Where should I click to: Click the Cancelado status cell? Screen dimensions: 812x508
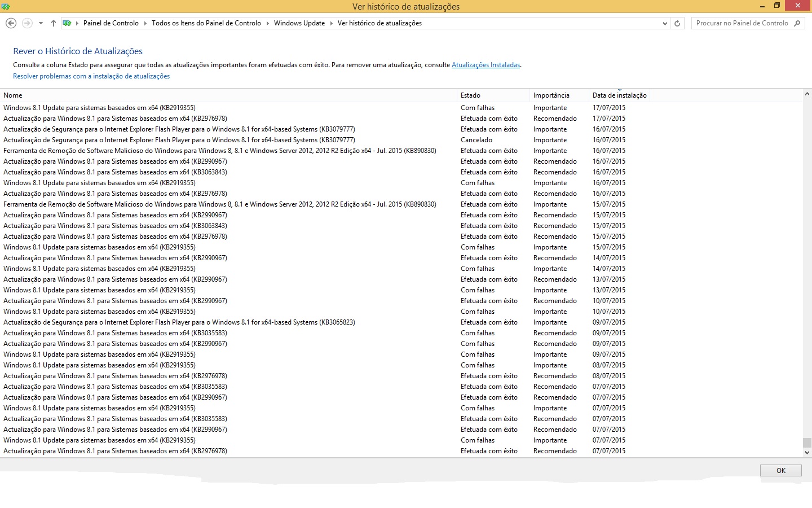pyautogui.click(x=476, y=140)
